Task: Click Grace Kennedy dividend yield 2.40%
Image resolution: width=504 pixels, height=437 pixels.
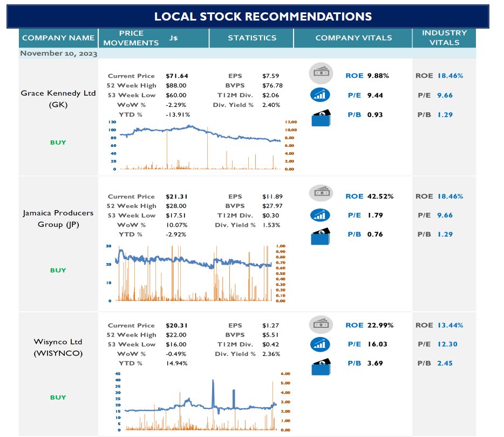Action: [x=271, y=105]
